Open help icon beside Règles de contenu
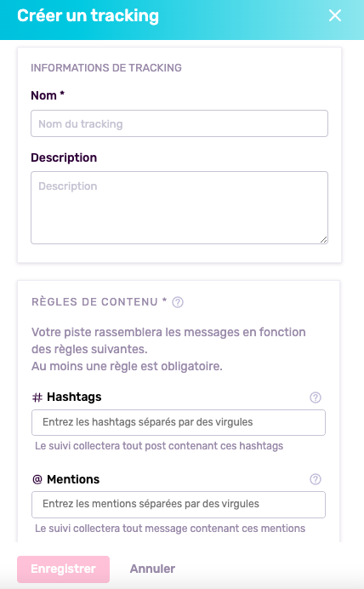This screenshot has height=589, width=364. coord(178,302)
